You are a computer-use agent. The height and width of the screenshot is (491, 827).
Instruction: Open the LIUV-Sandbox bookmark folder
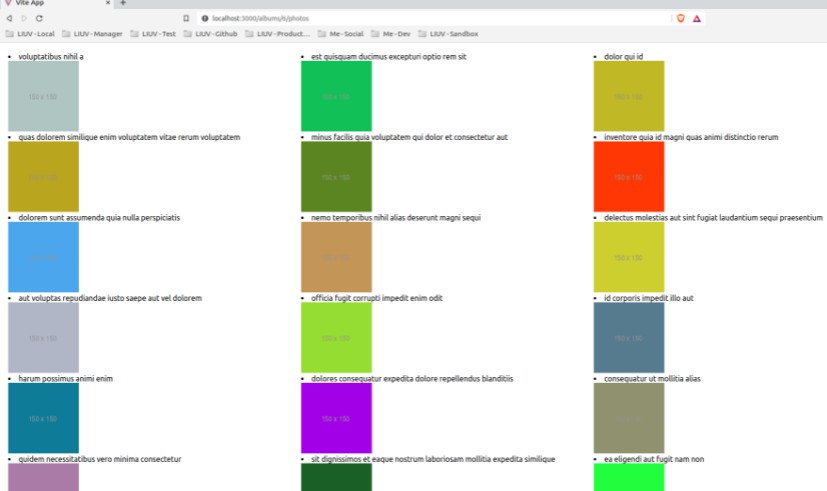click(x=449, y=34)
